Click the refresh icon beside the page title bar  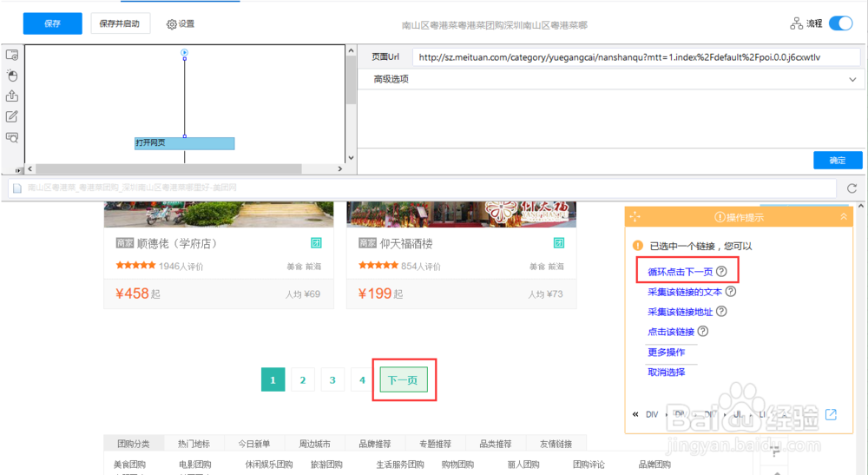852,188
